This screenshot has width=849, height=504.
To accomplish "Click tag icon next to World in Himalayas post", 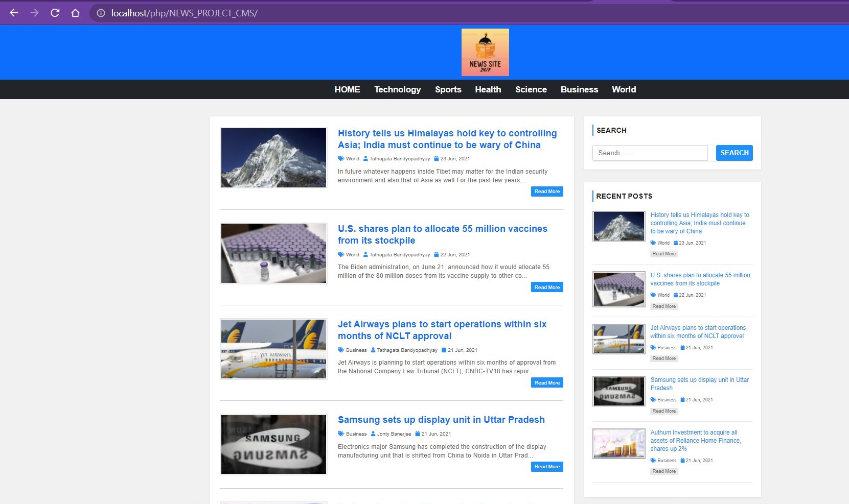I will (341, 158).
